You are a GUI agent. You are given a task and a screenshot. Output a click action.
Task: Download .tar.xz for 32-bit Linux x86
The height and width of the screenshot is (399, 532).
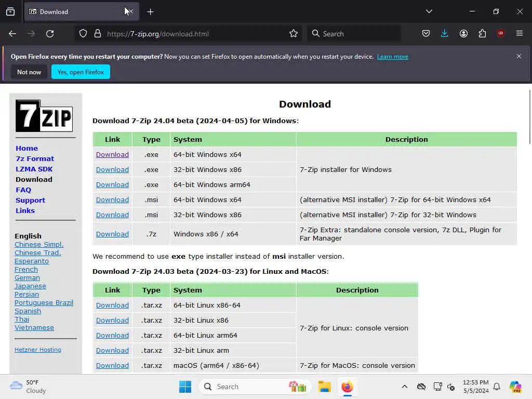(112, 320)
